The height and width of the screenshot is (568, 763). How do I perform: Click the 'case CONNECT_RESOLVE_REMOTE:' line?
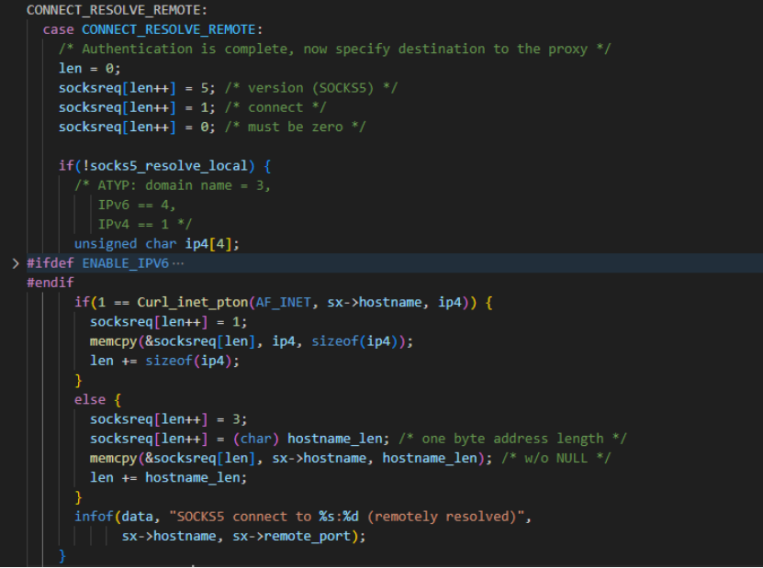coord(153,30)
